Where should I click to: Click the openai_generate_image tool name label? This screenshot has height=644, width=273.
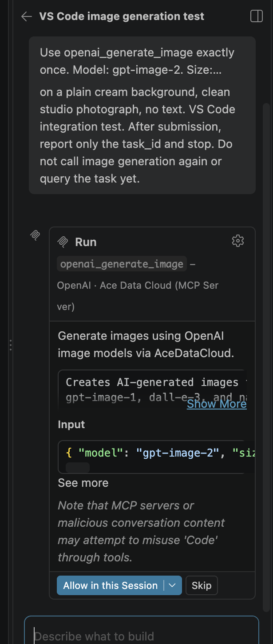(x=122, y=264)
